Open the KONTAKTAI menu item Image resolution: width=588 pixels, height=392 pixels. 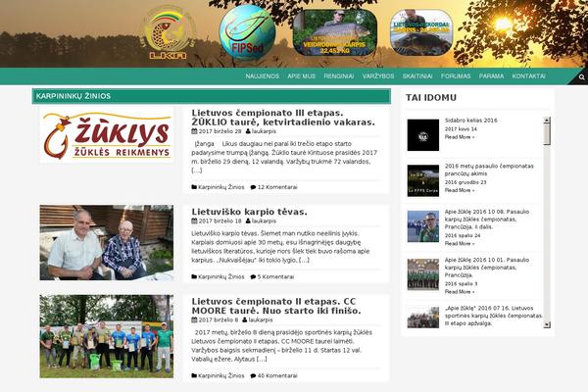pos(528,76)
